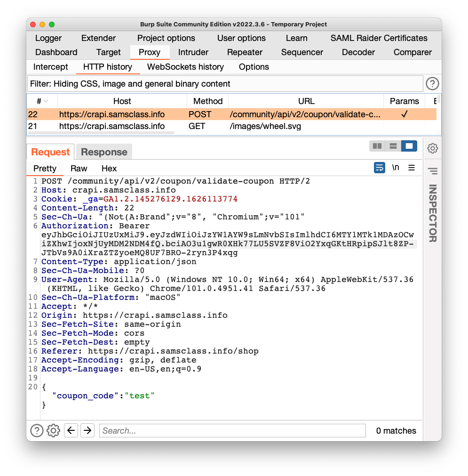Open the filter help question mark icon
The image size is (468, 476).
[x=432, y=83]
